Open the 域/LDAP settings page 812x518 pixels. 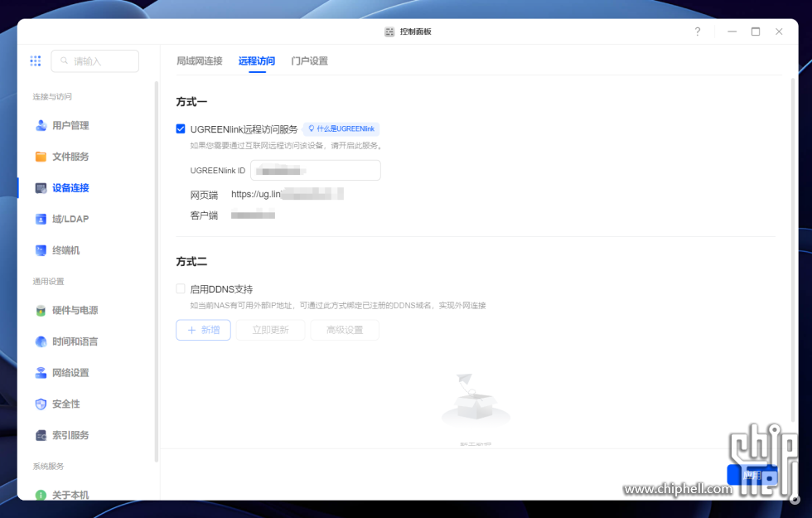point(62,219)
